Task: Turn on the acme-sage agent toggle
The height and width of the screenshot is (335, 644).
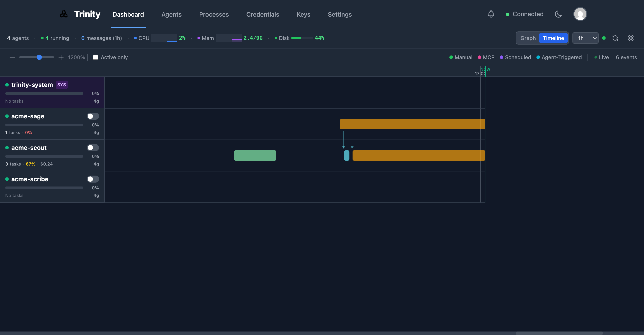Action: click(93, 116)
